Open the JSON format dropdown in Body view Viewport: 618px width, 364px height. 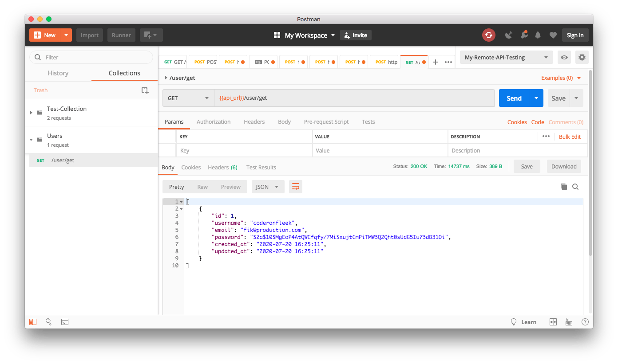268,187
